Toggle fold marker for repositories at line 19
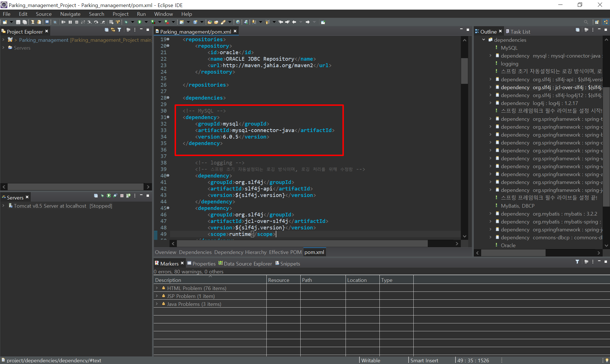This screenshot has height=364, width=610. click(x=168, y=39)
